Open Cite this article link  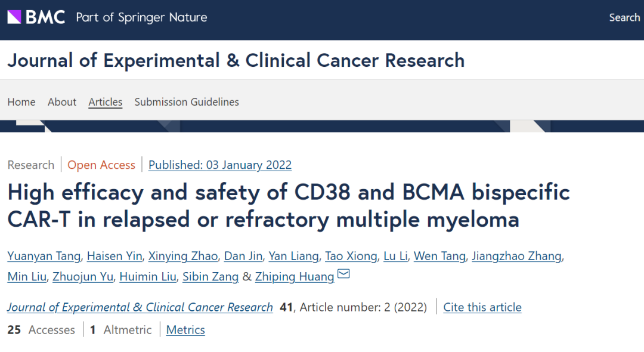coord(482,307)
